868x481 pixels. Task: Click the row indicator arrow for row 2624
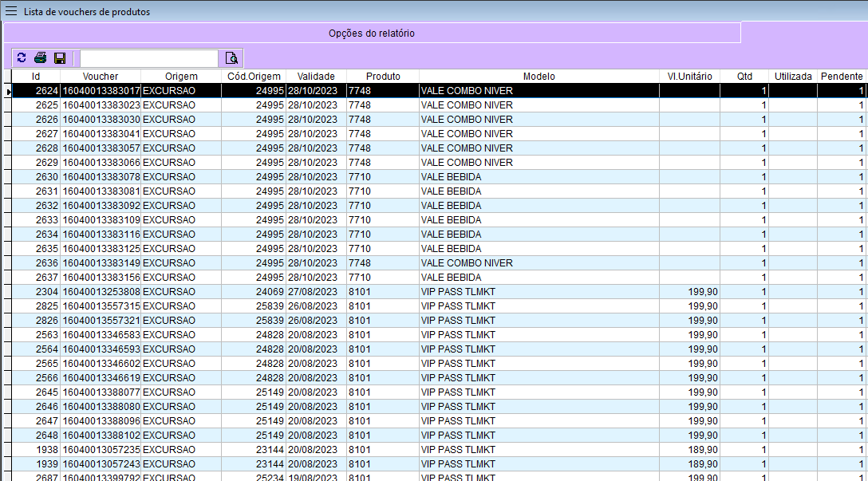pyautogui.click(x=8, y=91)
